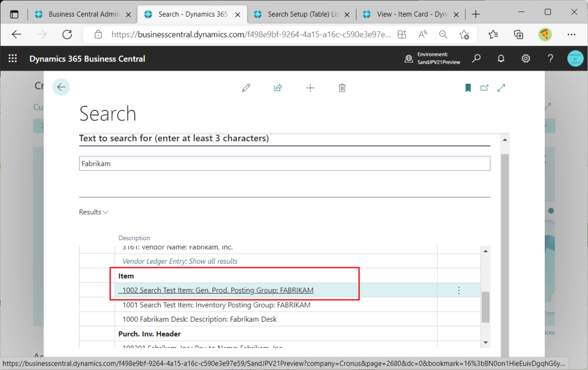Open a new browser tab
Screen dimensions: 588x370
click(x=476, y=14)
